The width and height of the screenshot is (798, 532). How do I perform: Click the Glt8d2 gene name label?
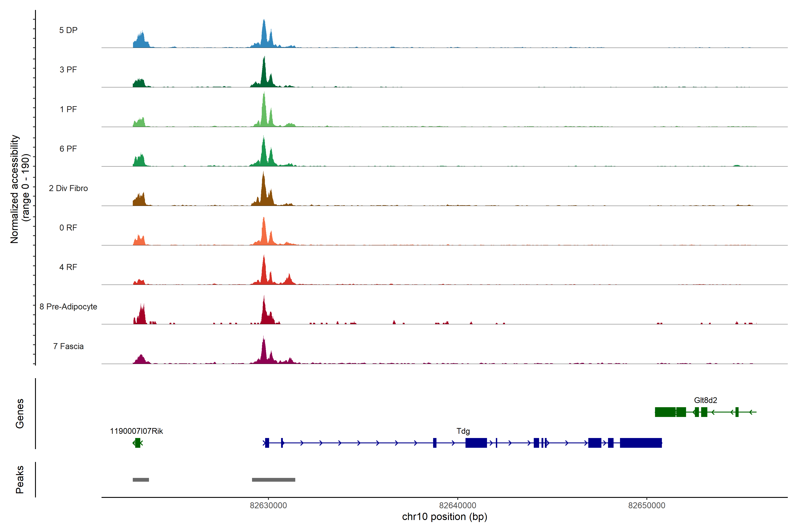[x=705, y=400]
